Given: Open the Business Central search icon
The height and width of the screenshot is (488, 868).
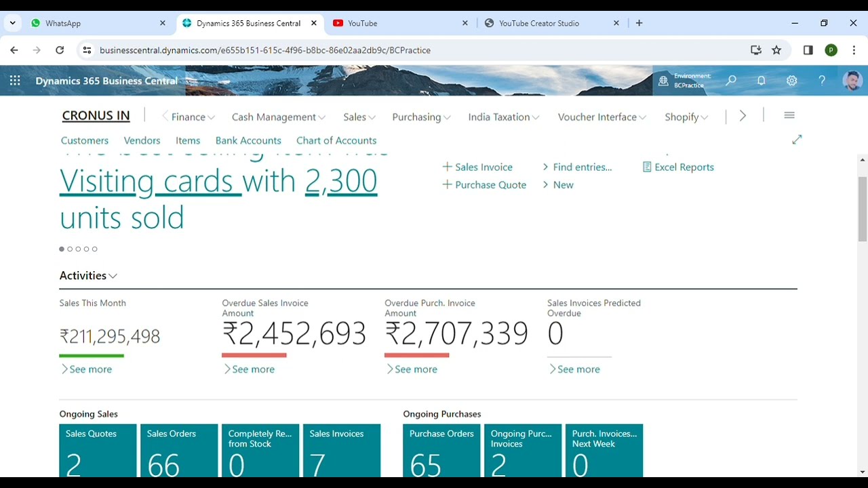Looking at the screenshot, I should tap(731, 81).
